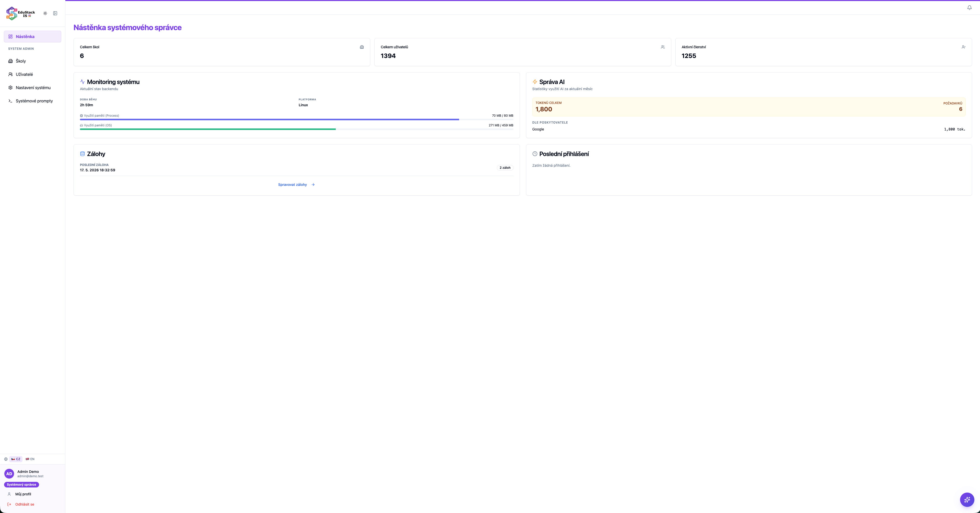980x513 pixels.
Task: Click the '2 záloh' badge
Action: pyautogui.click(x=505, y=168)
